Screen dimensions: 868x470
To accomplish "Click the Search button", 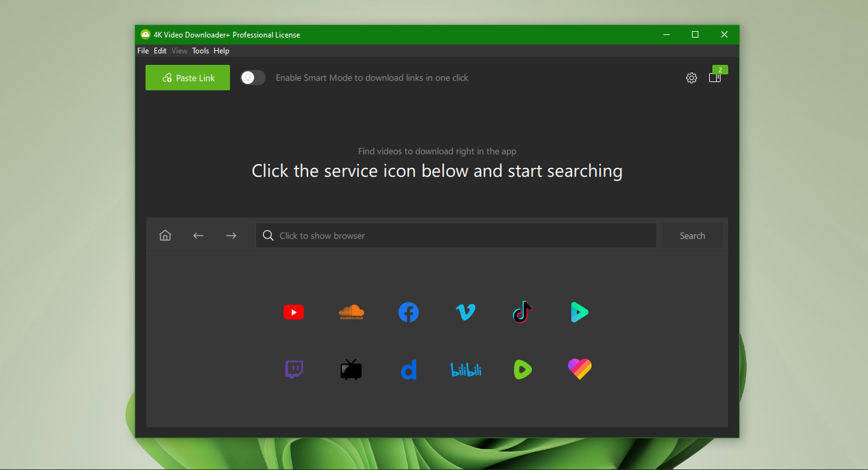I will coord(693,235).
